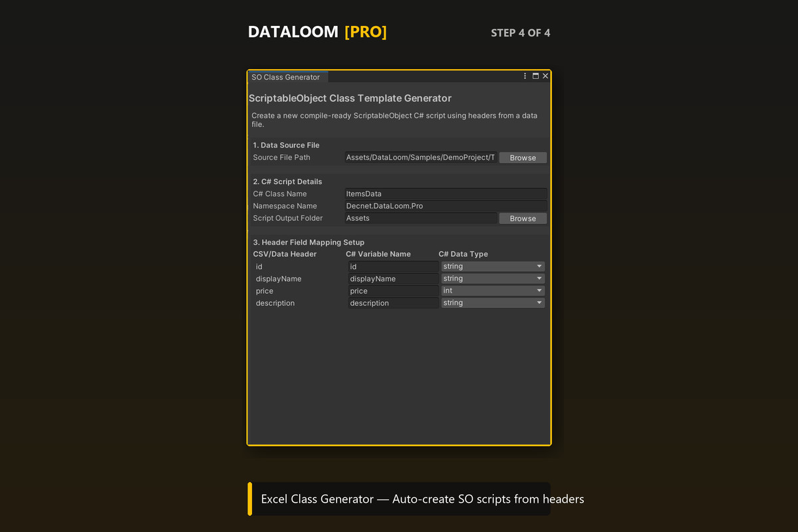Click the 'C# Class Name' label
The width and height of the screenshot is (798, 532).
tap(280, 194)
